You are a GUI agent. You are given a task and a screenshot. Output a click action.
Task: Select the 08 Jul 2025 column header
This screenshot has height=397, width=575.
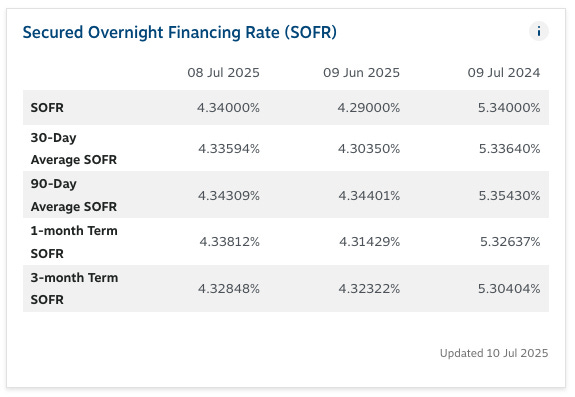click(223, 73)
